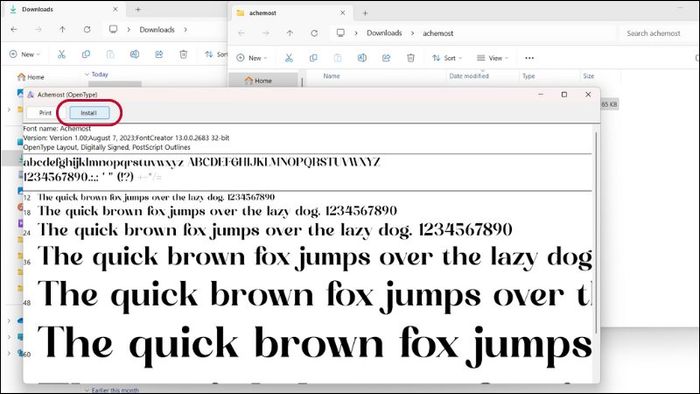Viewport: 700px width, 394px height.
Task: Click See more ellipsis in achemost toolbar
Action: click(x=529, y=58)
